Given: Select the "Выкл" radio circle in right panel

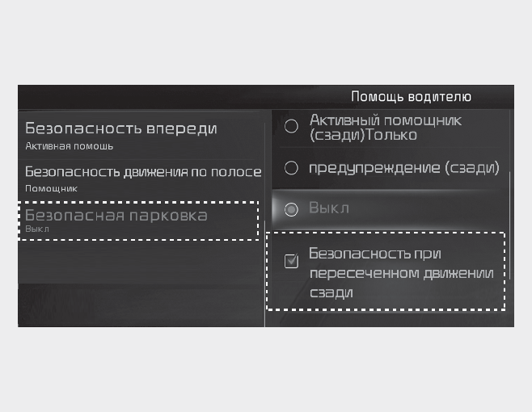Looking at the screenshot, I should [x=292, y=209].
